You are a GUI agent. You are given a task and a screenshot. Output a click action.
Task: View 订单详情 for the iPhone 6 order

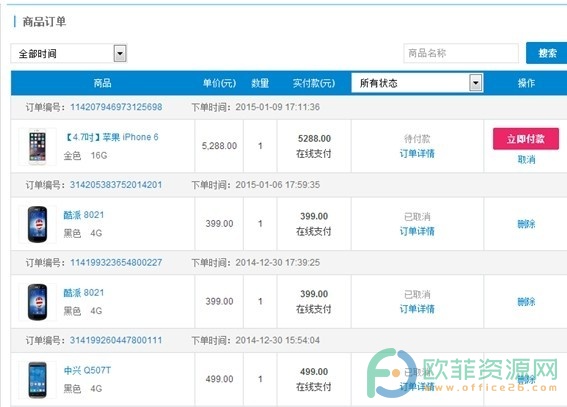(x=417, y=154)
